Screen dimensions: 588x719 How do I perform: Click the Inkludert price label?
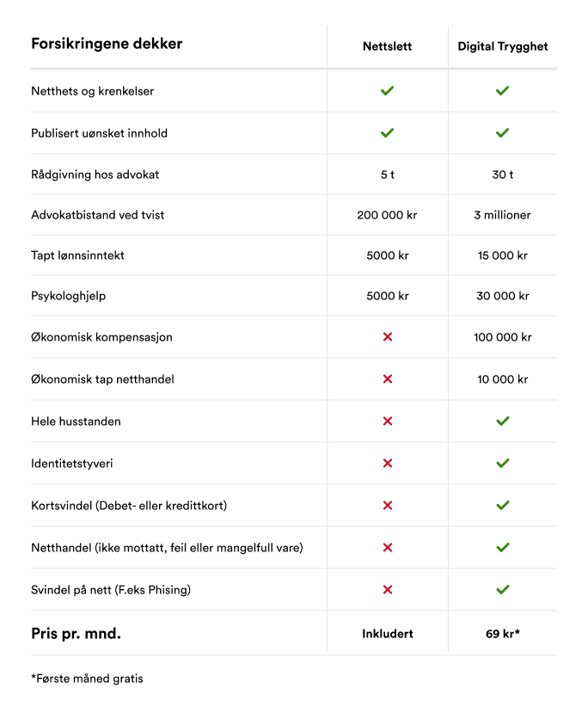(387, 634)
